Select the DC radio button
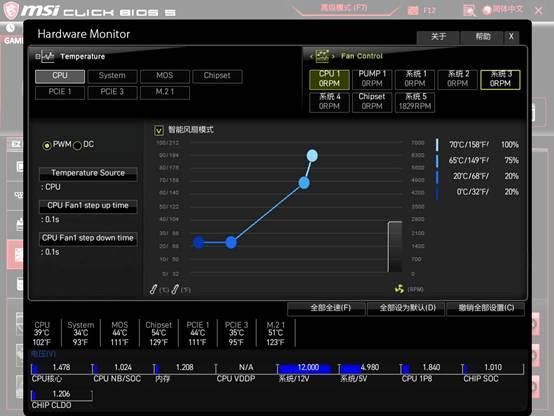Viewport: 554px width, 416px height. point(77,145)
